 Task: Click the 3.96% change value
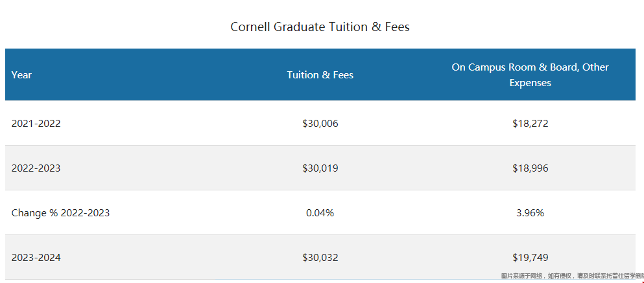531,213
